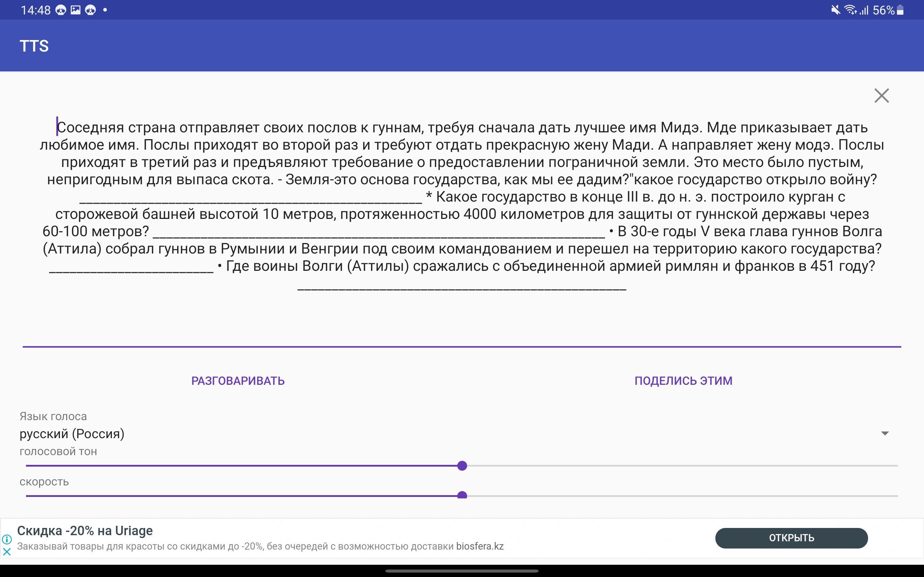Tap the clock in status bar
Viewport: 924px width, 577px height.
tap(35, 10)
